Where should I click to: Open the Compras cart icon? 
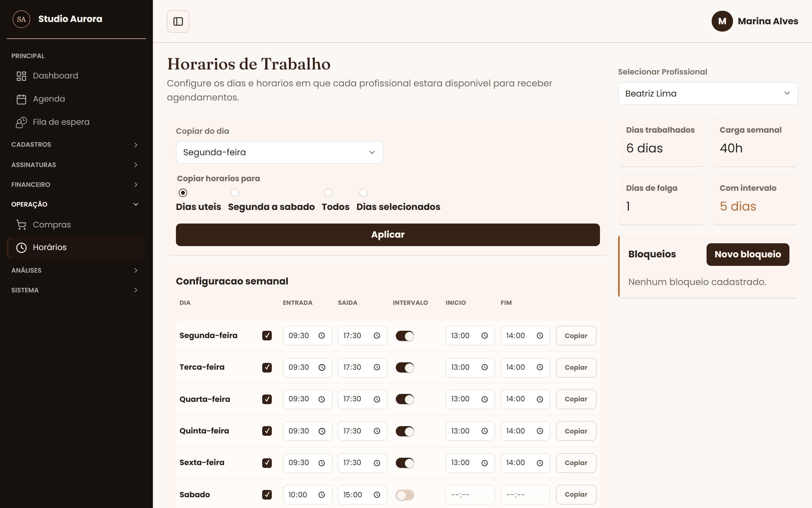tap(21, 225)
